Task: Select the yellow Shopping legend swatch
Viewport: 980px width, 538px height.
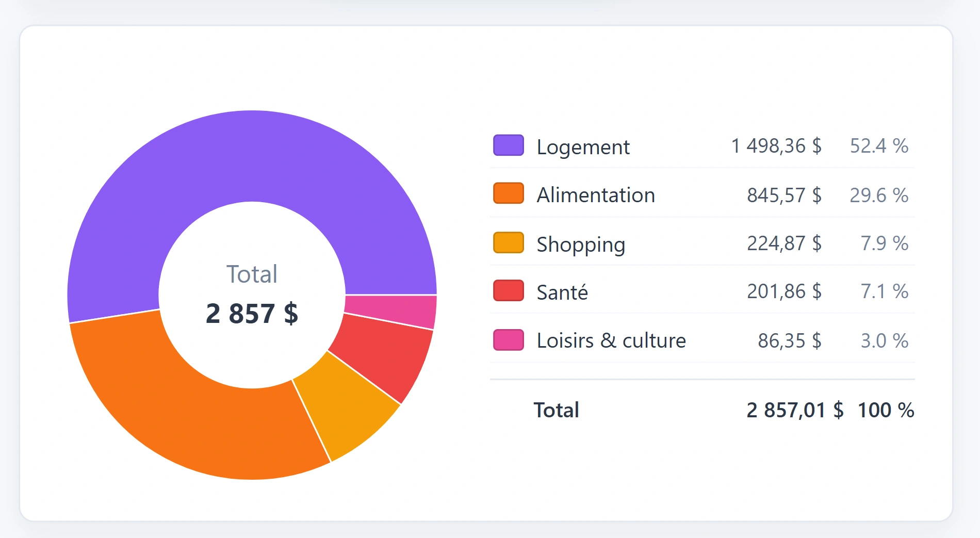Action: click(508, 243)
